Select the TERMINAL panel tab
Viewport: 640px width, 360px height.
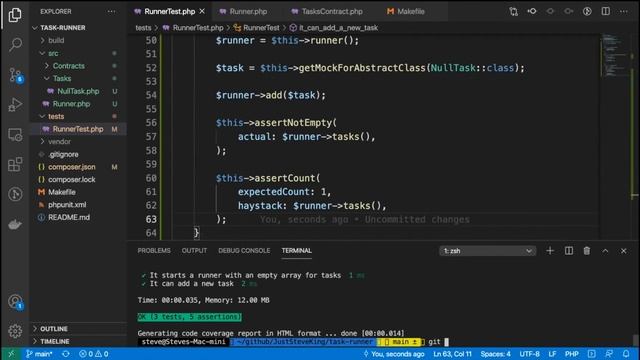click(x=297, y=251)
